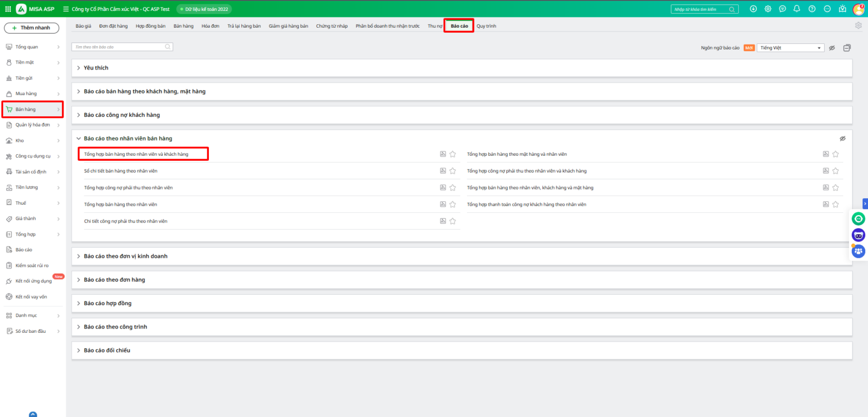Open the help question mark icon
Viewport: 868px width, 417px height.
tap(812, 9)
